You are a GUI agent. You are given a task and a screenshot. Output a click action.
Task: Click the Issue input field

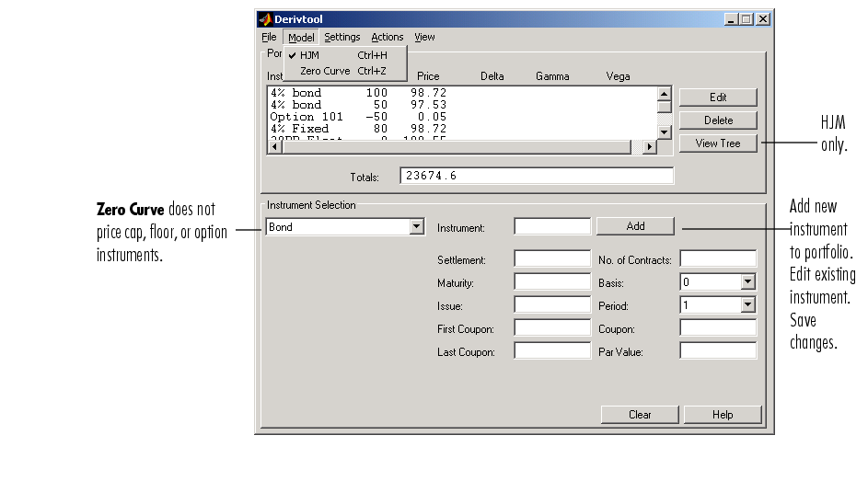click(x=552, y=304)
